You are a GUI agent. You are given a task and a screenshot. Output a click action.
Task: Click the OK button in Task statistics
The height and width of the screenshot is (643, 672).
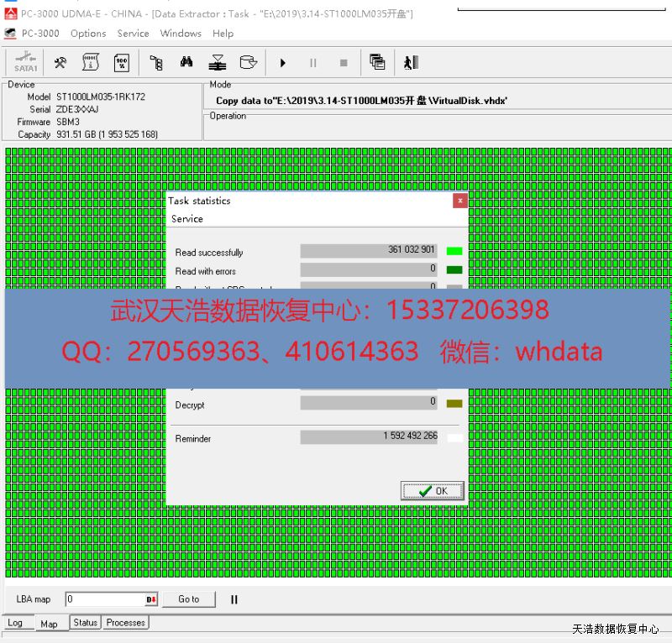coord(432,491)
